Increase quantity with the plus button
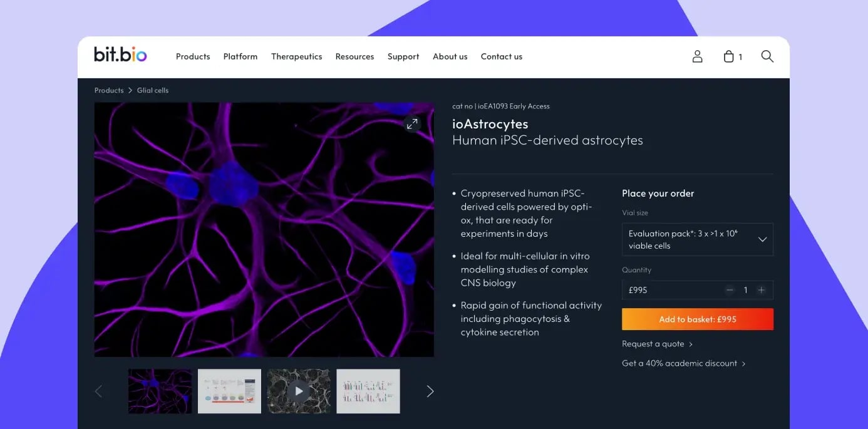 click(x=762, y=290)
